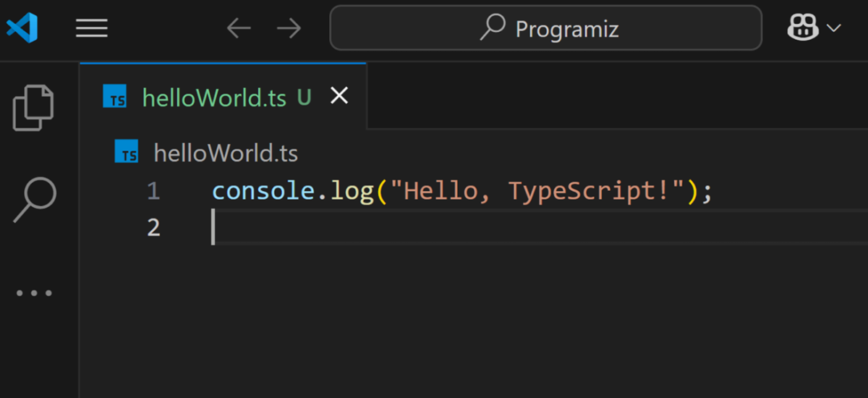Expand the Copilot dropdown chevron

pyautogui.click(x=833, y=28)
